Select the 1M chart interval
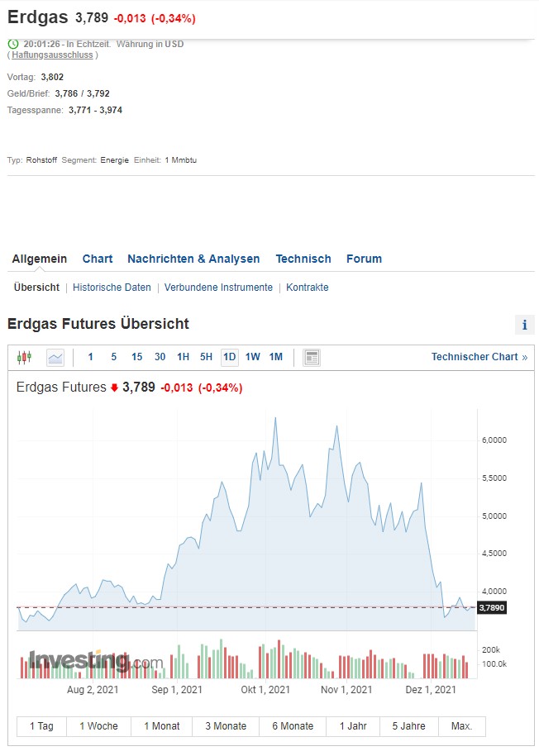The image size is (539, 756). tap(276, 357)
